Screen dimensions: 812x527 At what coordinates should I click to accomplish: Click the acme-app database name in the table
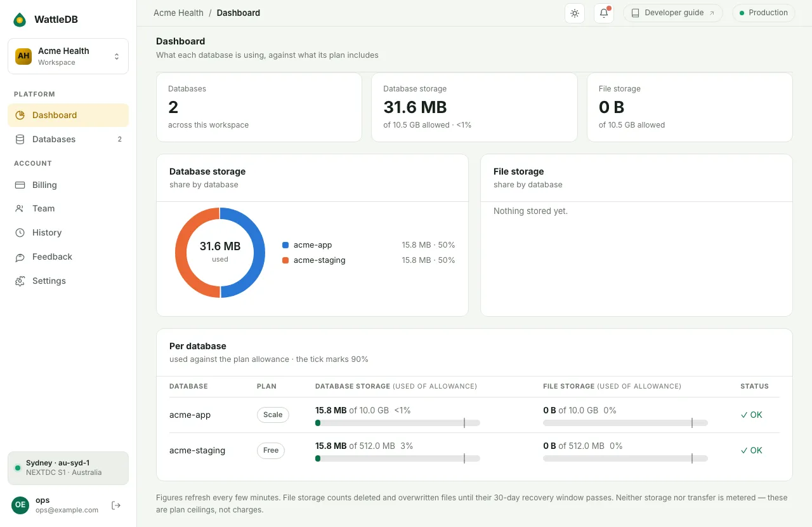190,415
